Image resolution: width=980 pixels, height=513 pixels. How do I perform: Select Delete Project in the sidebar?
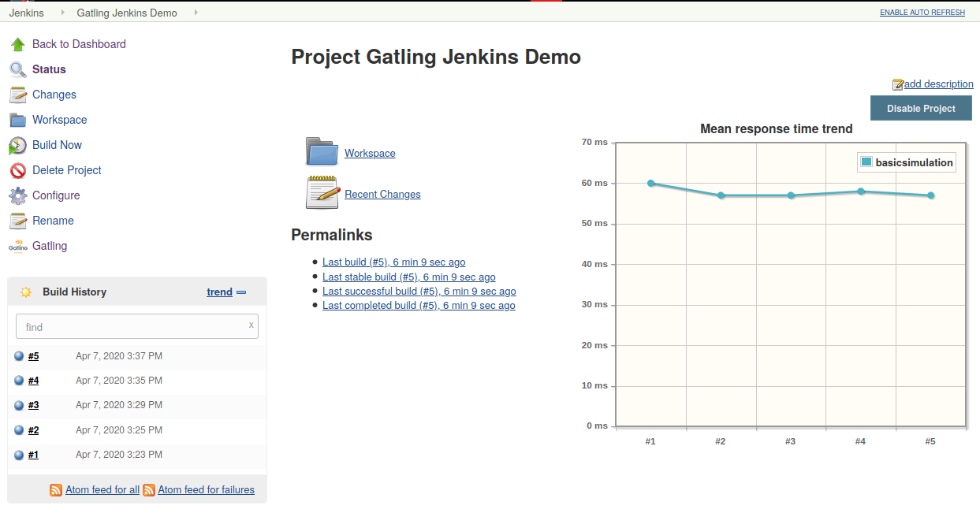67,170
